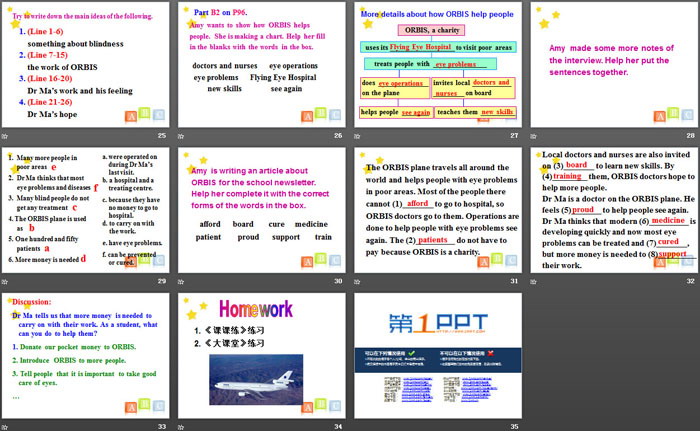The image size is (700, 431).
Task: Select slide 26 'Part B2 on P96'
Action: pos(262,65)
